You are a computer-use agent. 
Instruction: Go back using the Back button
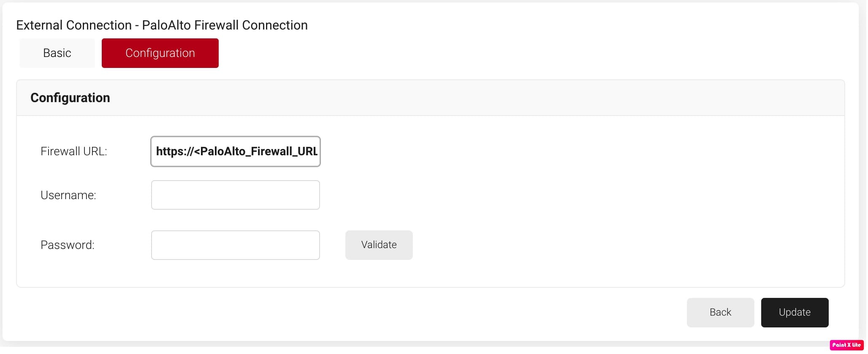coord(720,313)
